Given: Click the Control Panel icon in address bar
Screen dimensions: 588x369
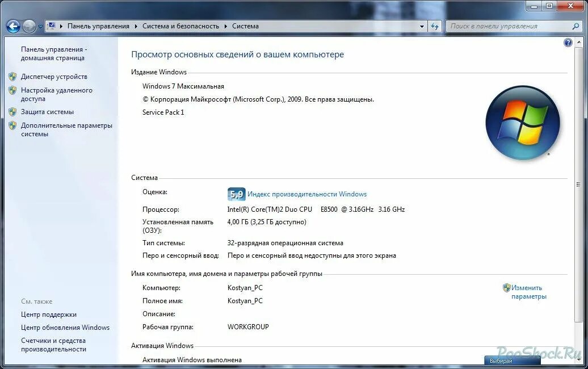Looking at the screenshot, I should tap(52, 26).
